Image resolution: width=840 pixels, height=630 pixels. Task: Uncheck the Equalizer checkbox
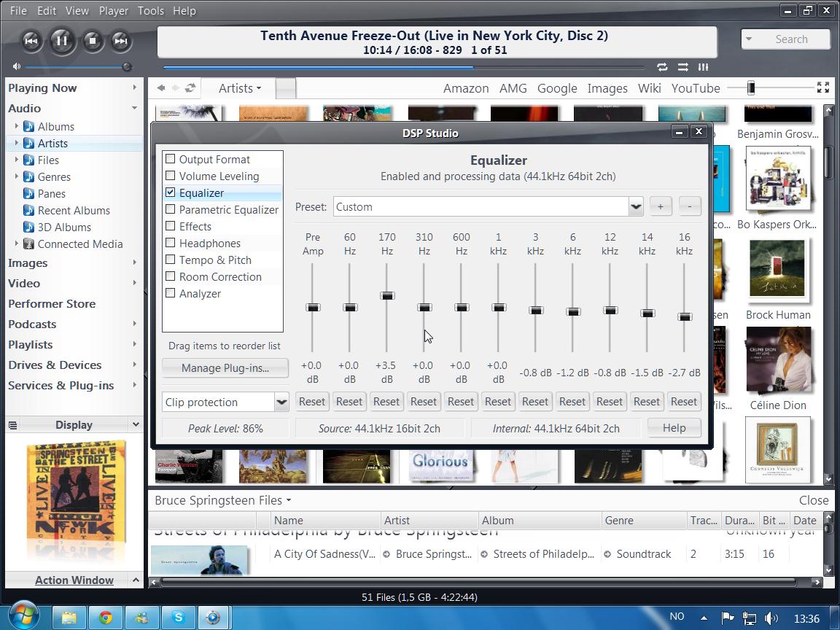point(171,192)
